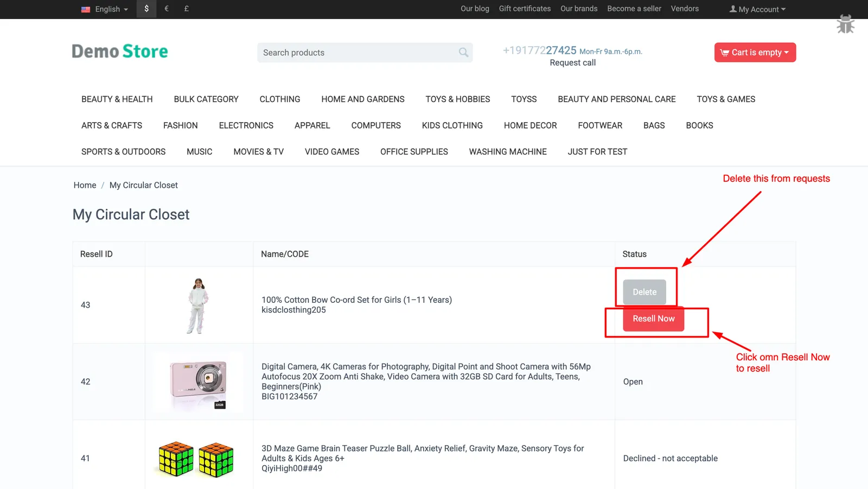This screenshot has width=868, height=489.
Task: Open Our blog link
Action: click(x=475, y=9)
